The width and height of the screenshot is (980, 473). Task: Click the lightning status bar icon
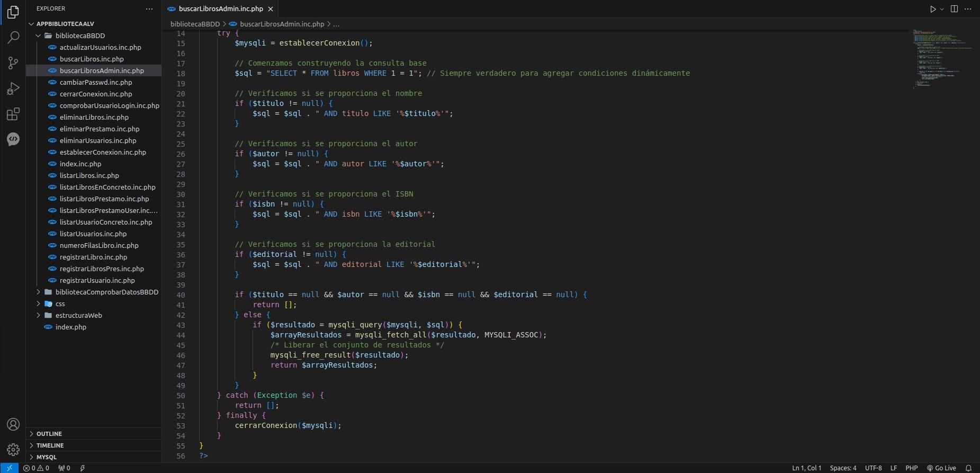[83, 468]
